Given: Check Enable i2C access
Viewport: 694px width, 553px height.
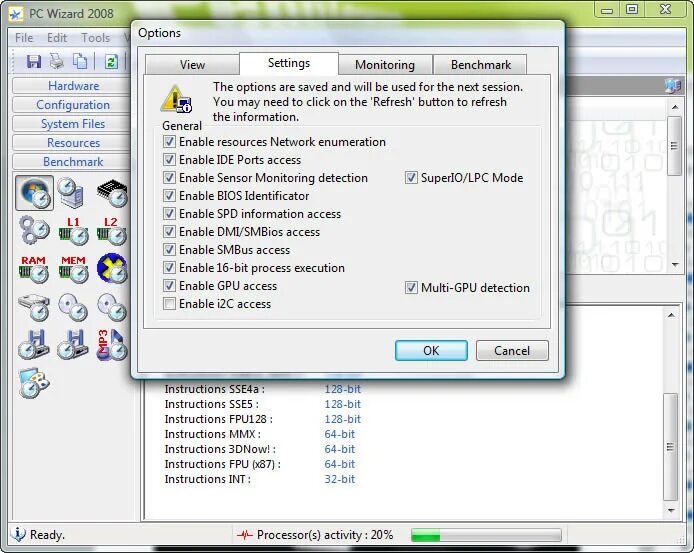Looking at the screenshot, I should tap(169, 304).
